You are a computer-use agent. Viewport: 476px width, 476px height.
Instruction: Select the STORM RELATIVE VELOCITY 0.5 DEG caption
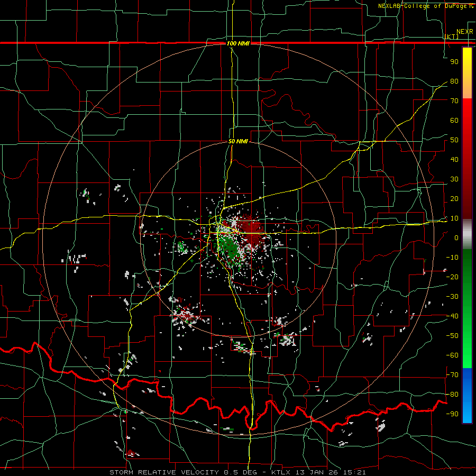(x=183, y=472)
